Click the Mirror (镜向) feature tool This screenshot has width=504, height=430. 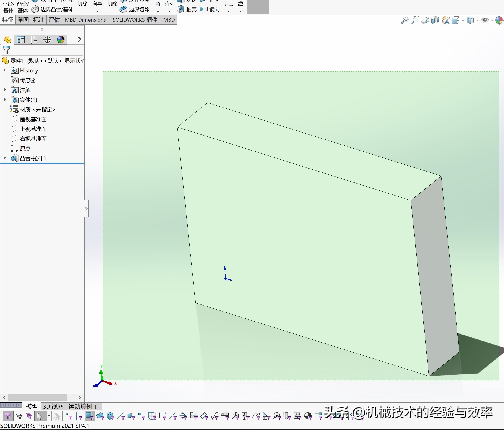click(210, 9)
